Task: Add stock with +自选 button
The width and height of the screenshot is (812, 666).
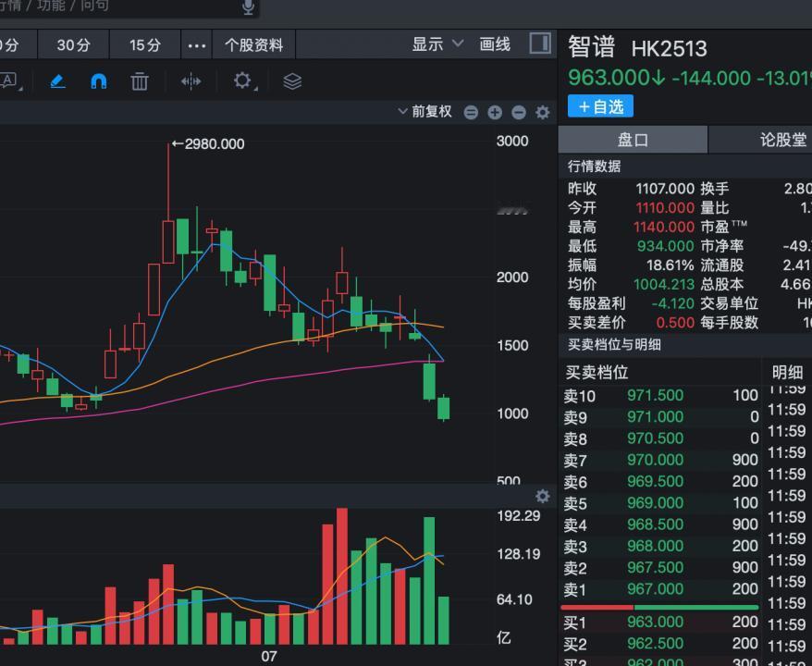Action: [600, 106]
